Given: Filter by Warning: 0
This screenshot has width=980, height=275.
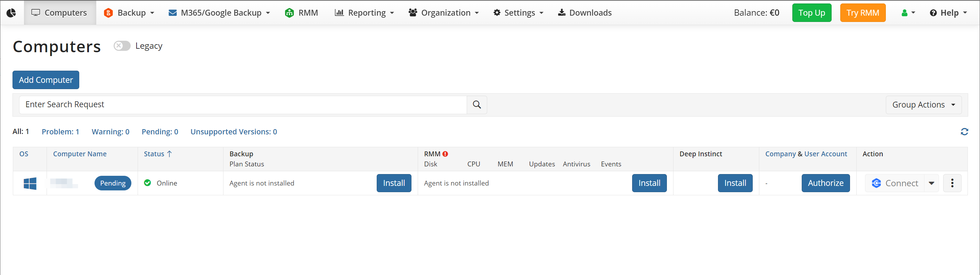Looking at the screenshot, I should (110, 132).
